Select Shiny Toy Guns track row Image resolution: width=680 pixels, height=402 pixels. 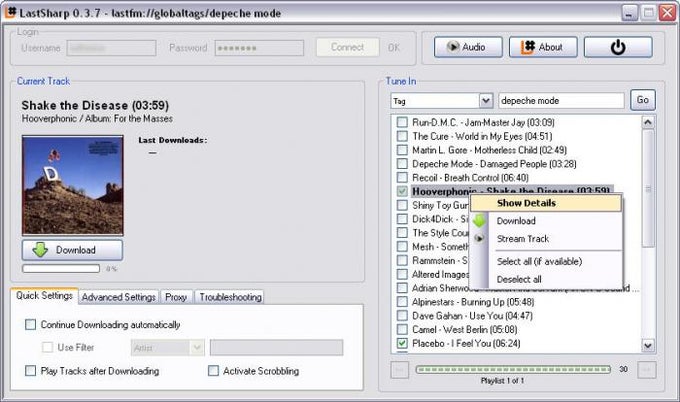click(440, 205)
